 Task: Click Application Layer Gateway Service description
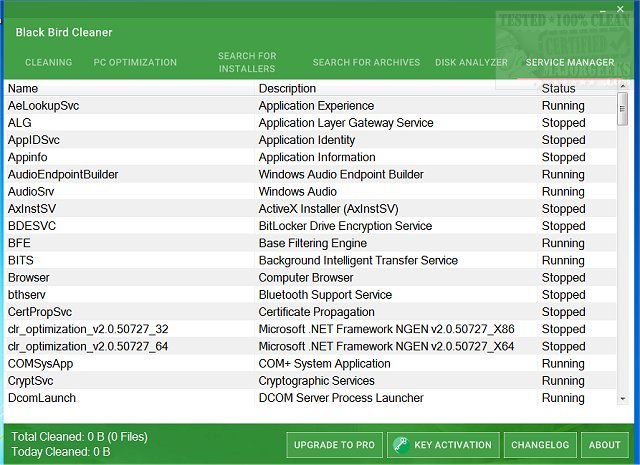tap(346, 122)
